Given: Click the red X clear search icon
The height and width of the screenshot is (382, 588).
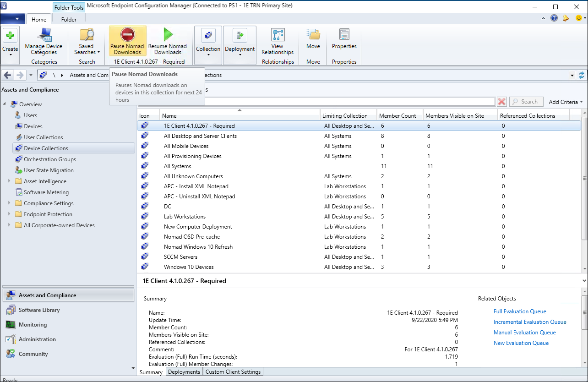Looking at the screenshot, I should tap(502, 102).
